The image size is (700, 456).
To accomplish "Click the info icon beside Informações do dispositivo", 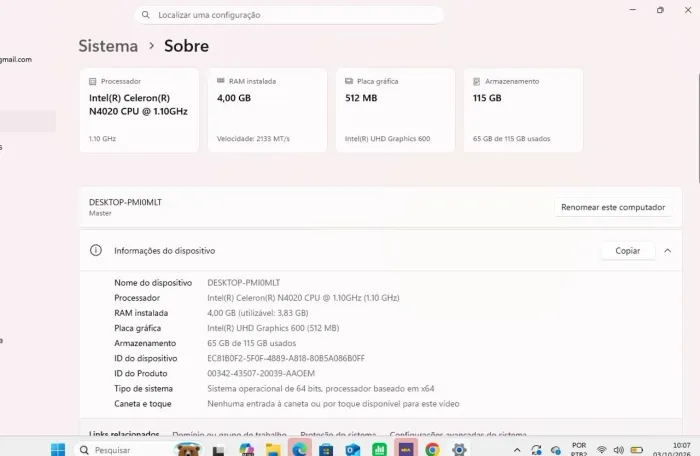I will pos(96,250).
